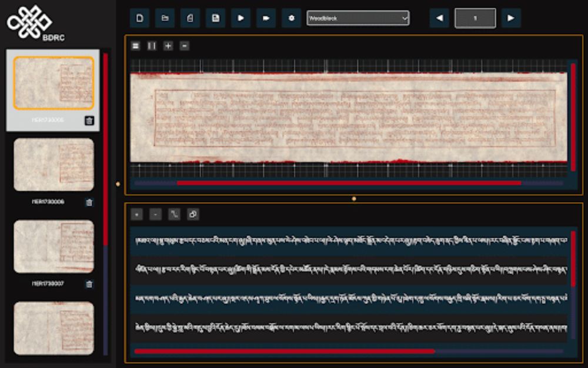Save using the floppy disk icon
The width and height of the screenshot is (588, 368).
point(216,18)
